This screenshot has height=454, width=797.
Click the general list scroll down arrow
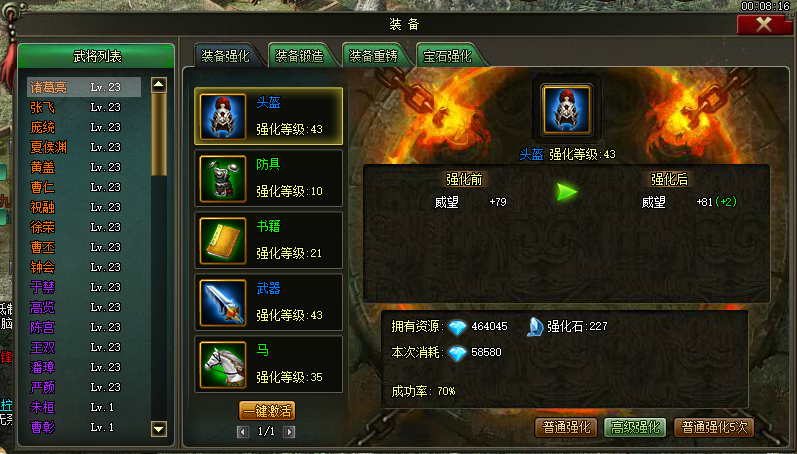(159, 429)
